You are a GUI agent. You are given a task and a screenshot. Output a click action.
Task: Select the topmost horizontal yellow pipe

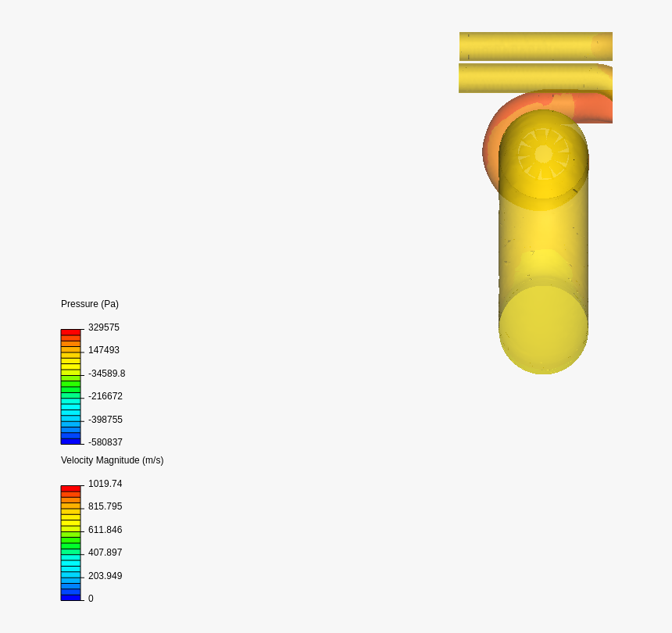point(536,46)
